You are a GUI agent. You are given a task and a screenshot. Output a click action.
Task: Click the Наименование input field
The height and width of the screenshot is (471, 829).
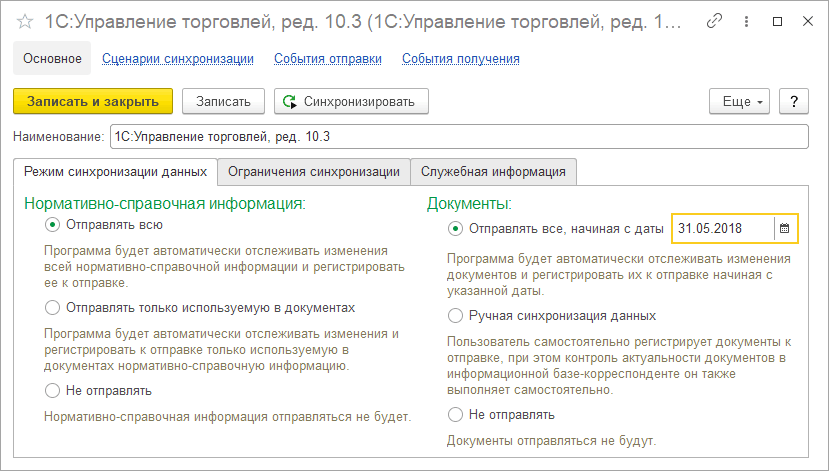tap(459, 137)
